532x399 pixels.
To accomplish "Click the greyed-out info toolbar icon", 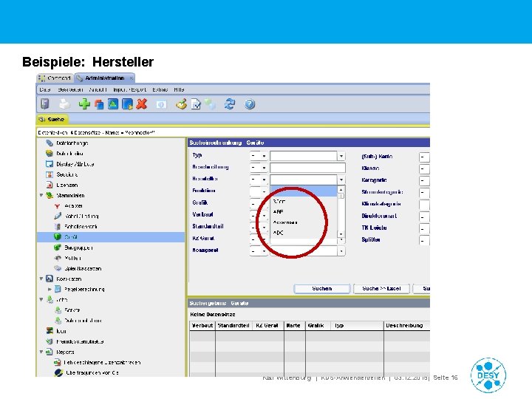I will coord(162,104).
